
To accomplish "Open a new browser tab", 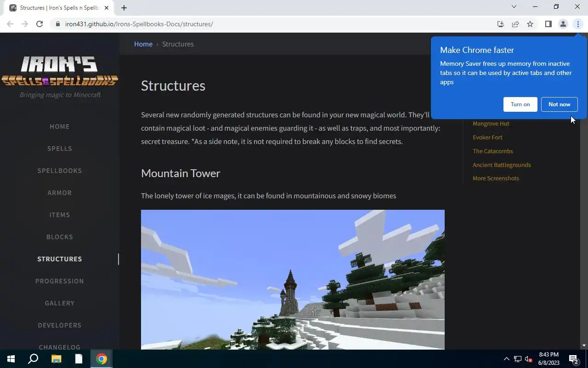I will pyautogui.click(x=124, y=7).
